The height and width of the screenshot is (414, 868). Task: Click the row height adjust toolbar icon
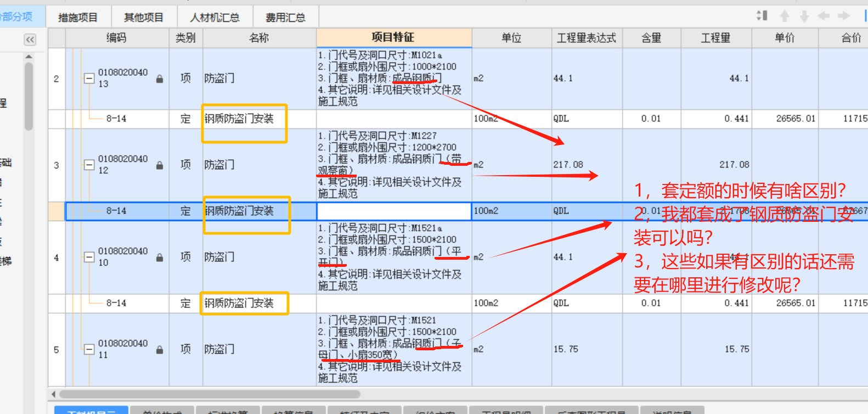click(762, 16)
